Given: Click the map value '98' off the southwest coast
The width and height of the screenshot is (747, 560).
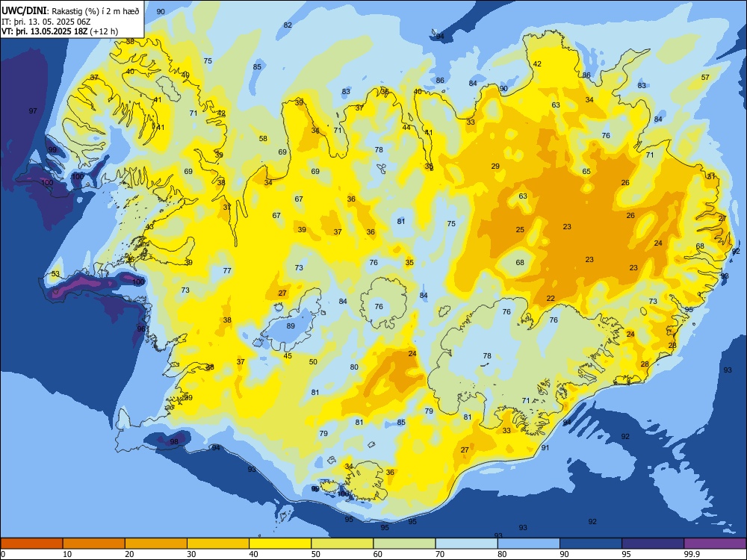Looking at the screenshot, I should coord(174,441).
